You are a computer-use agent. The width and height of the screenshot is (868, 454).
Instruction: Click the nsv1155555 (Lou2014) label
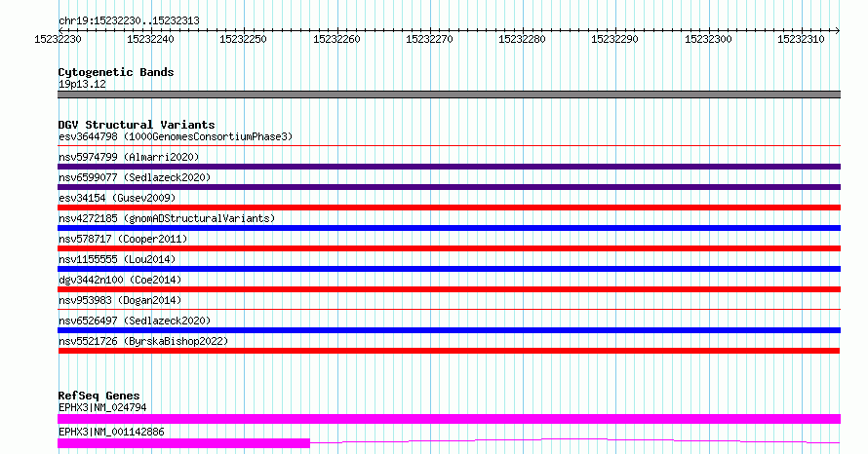point(117,259)
